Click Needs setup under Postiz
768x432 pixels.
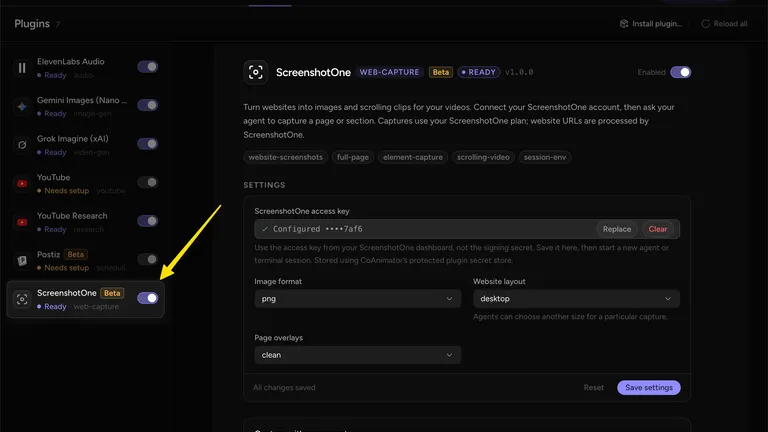point(67,268)
